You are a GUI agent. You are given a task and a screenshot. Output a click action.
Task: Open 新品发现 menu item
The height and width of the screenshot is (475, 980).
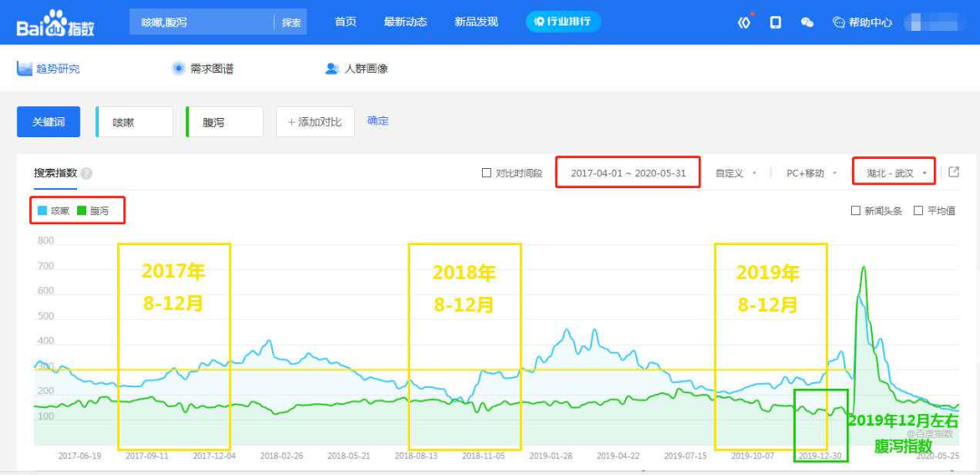pos(476,23)
